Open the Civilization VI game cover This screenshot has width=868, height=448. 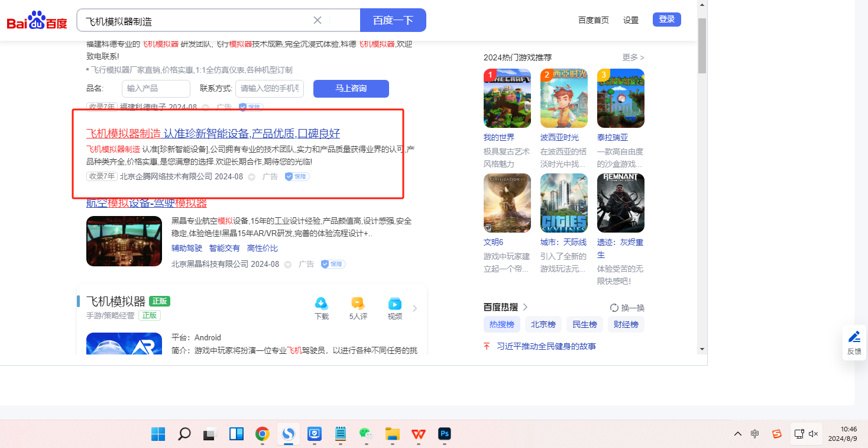pyautogui.click(x=507, y=203)
